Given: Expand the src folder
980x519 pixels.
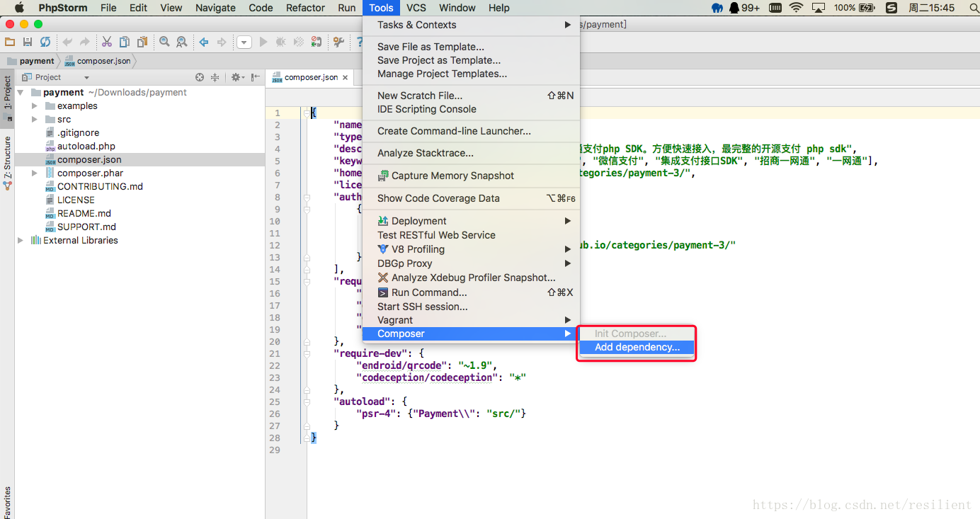Looking at the screenshot, I should [35, 119].
